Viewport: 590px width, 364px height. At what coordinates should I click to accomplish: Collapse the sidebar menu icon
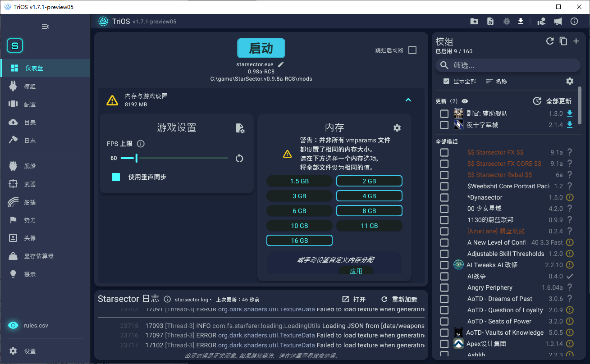(45, 27)
